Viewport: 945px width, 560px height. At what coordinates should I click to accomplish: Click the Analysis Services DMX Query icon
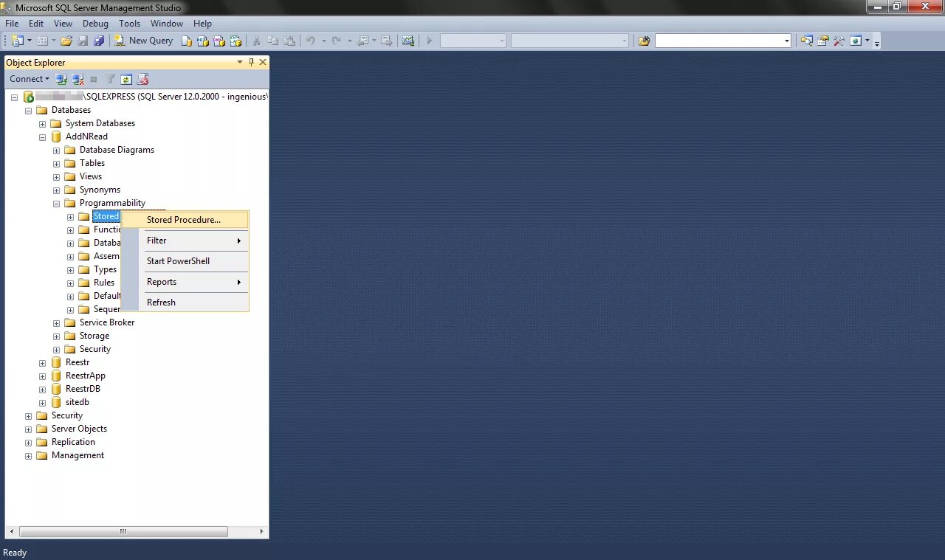(x=219, y=41)
